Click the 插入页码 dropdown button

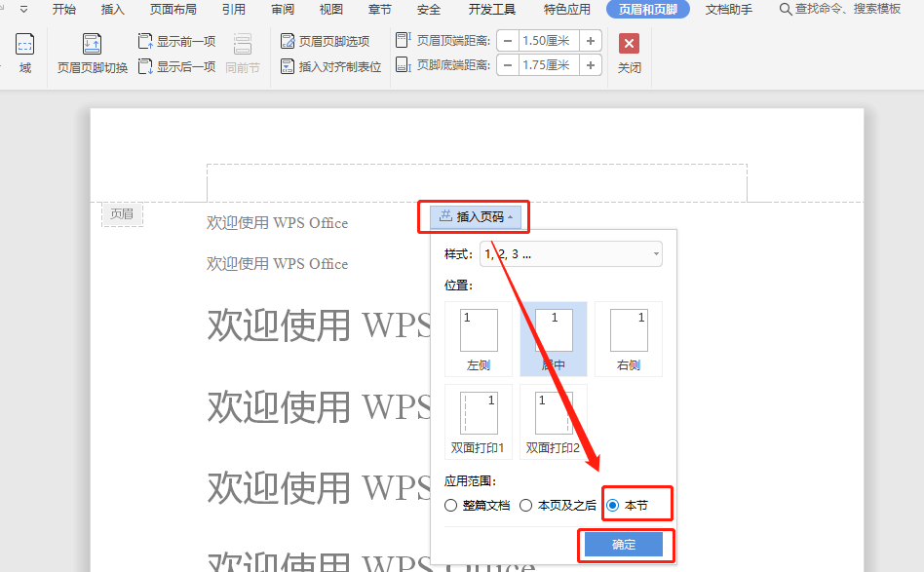tap(476, 216)
